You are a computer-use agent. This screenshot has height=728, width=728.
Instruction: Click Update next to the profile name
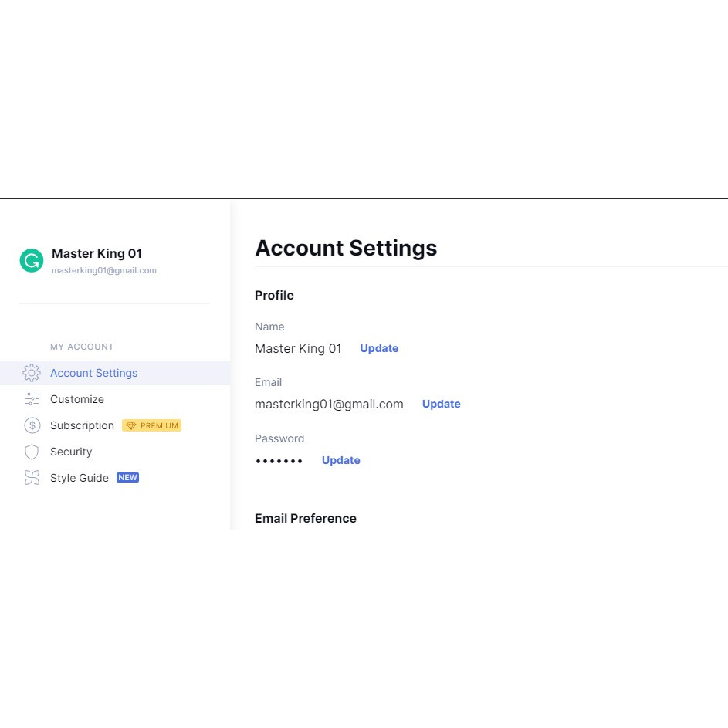click(379, 348)
